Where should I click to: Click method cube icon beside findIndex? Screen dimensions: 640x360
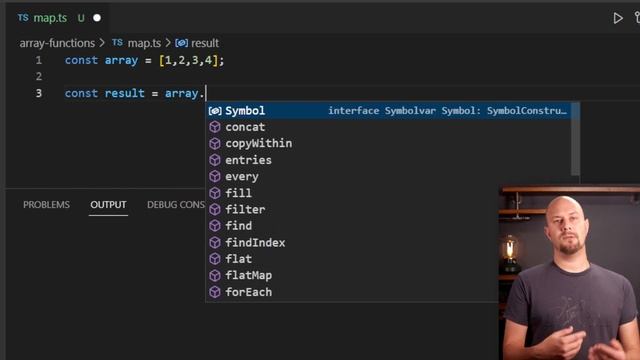tap(215, 242)
